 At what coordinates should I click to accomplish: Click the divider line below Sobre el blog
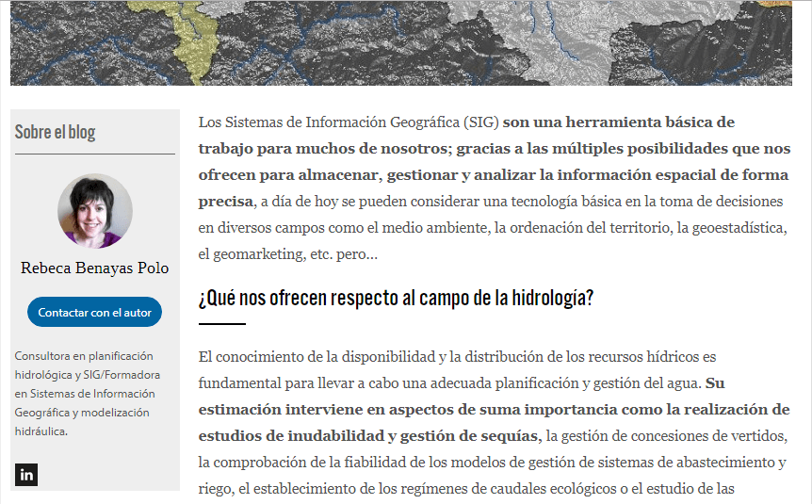tap(94, 154)
